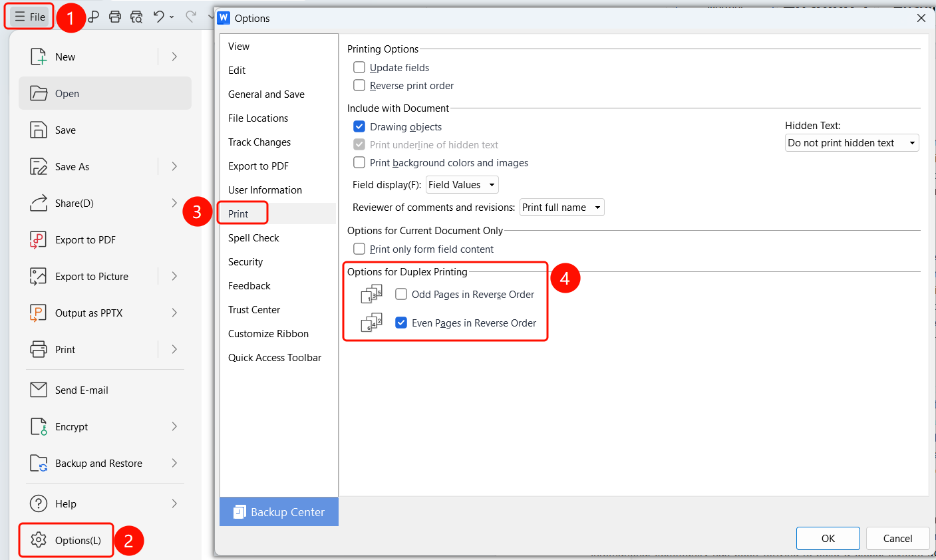This screenshot has height=560, width=936.
Task: Click the Share(D) icon in File menu
Action: coord(39,204)
